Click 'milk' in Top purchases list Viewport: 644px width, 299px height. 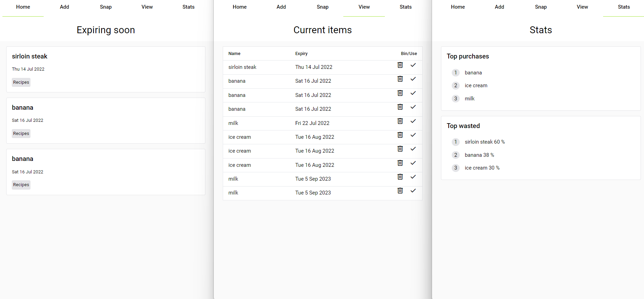[x=470, y=99]
